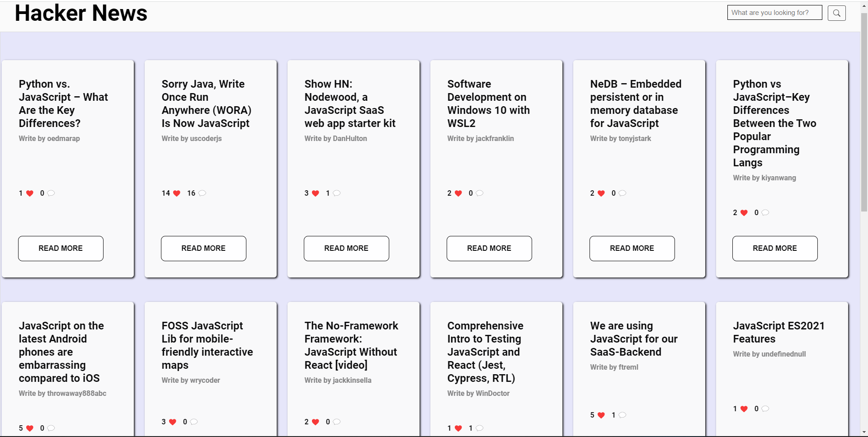
Task: Open comments on 'Python vs. JavaScript – What Are the Key Differences?'
Action: pyautogui.click(x=51, y=193)
